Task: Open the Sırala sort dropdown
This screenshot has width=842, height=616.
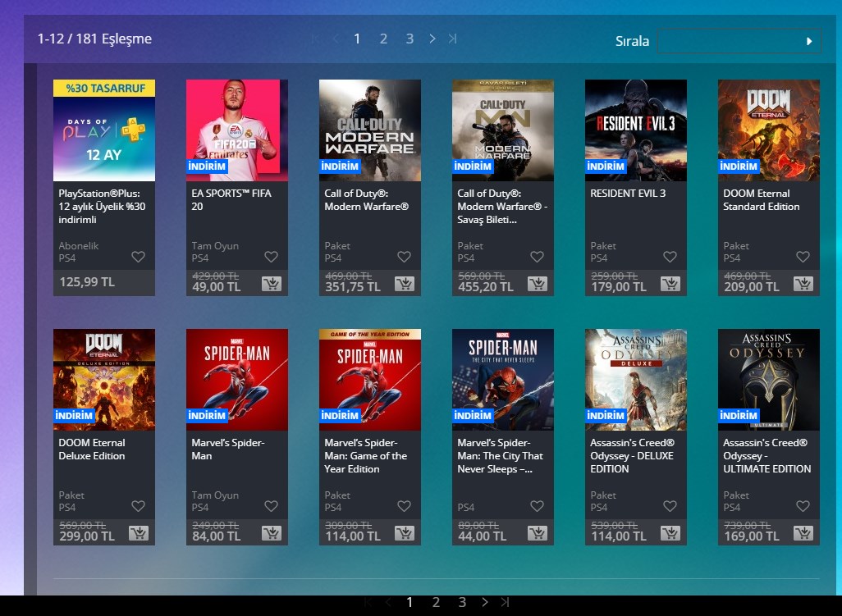Action: 739,41
